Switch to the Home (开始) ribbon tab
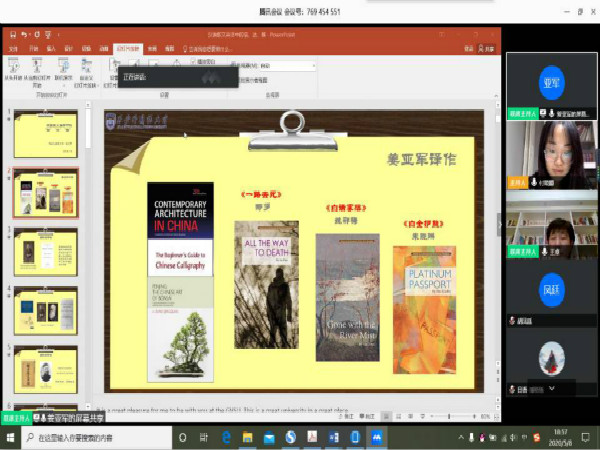600x450 pixels. (x=34, y=49)
